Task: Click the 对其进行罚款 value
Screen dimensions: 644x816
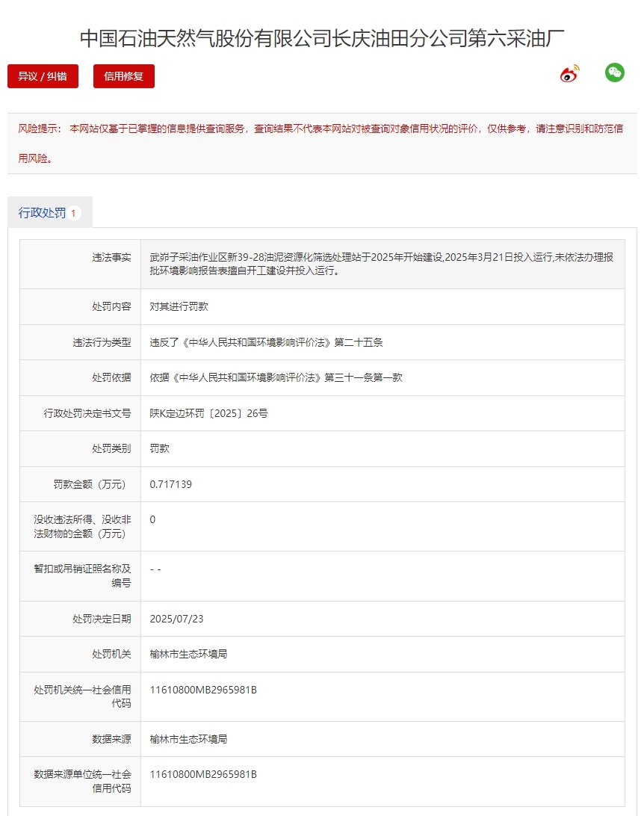Action: pyautogui.click(x=179, y=306)
